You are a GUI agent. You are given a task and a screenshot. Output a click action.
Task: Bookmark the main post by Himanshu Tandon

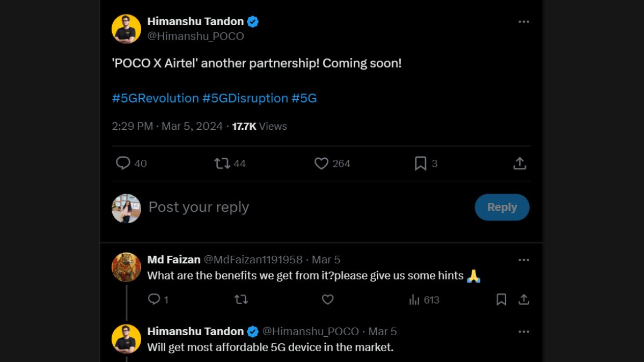click(421, 163)
